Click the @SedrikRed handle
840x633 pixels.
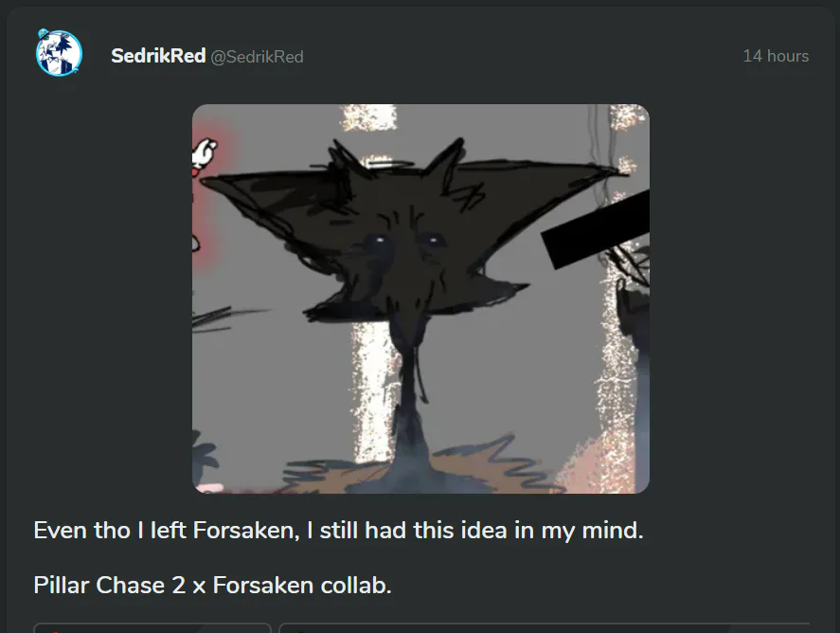258,56
